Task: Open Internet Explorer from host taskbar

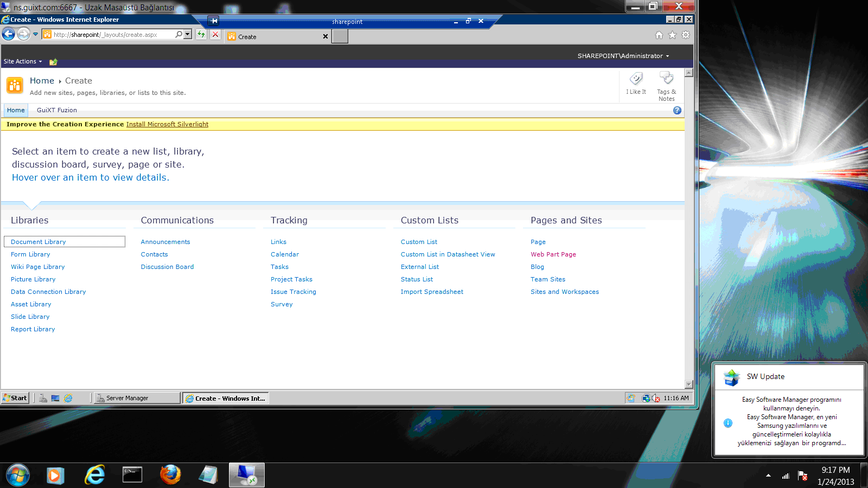Action: pyautogui.click(x=95, y=475)
